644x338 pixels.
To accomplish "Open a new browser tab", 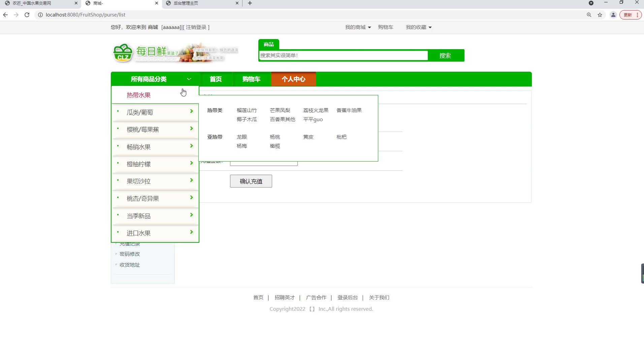I will [x=250, y=3].
